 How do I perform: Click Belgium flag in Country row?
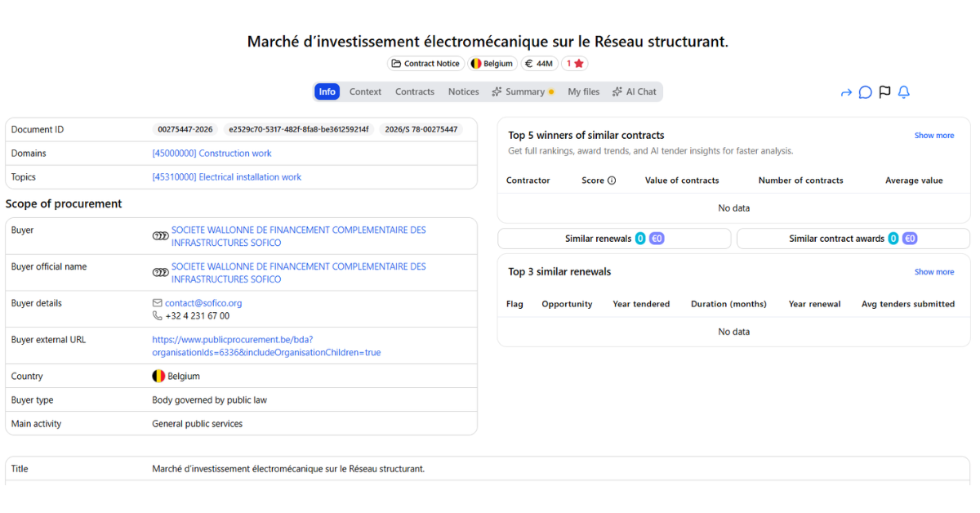click(x=158, y=377)
